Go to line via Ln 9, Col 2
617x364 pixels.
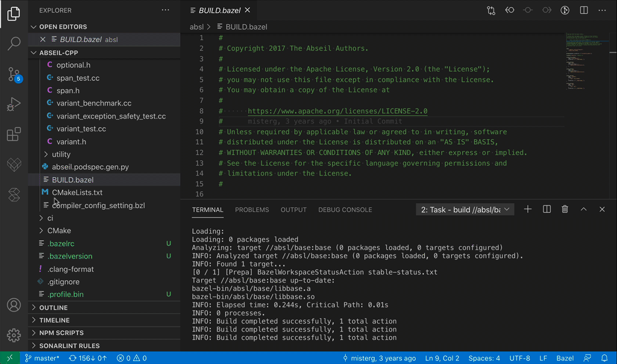[x=442, y=358]
